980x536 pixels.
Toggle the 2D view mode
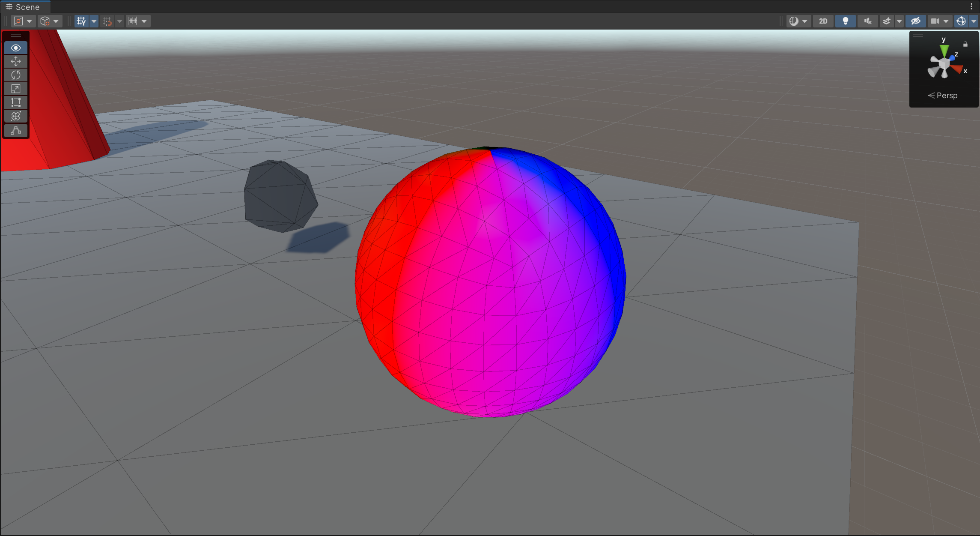[x=823, y=21]
